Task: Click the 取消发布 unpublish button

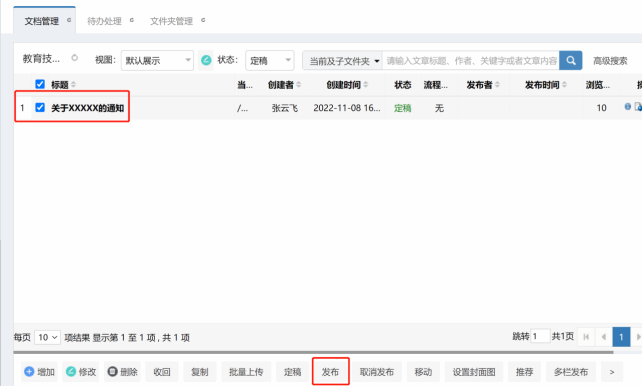Action: (x=377, y=372)
